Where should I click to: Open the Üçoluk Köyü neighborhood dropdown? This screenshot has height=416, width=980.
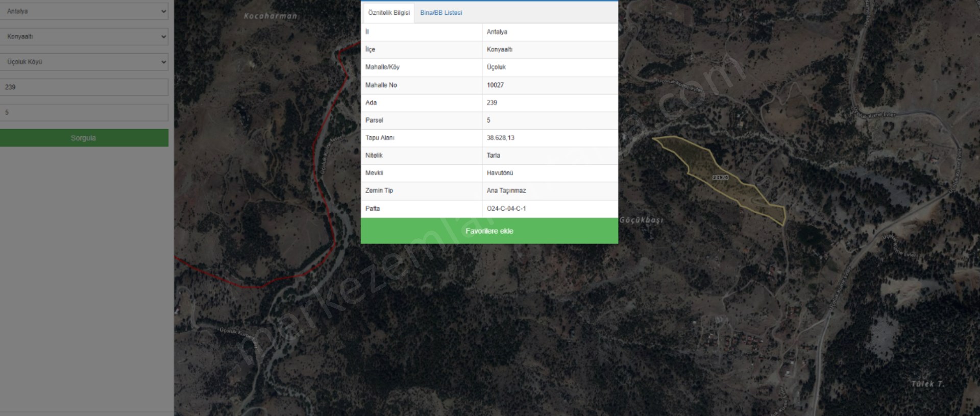(x=84, y=62)
